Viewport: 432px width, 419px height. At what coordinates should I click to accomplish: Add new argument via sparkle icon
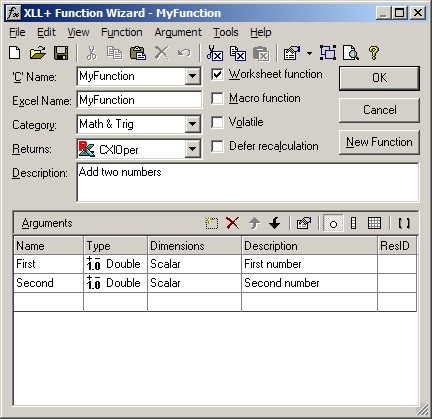pyautogui.click(x=212, y=223)
